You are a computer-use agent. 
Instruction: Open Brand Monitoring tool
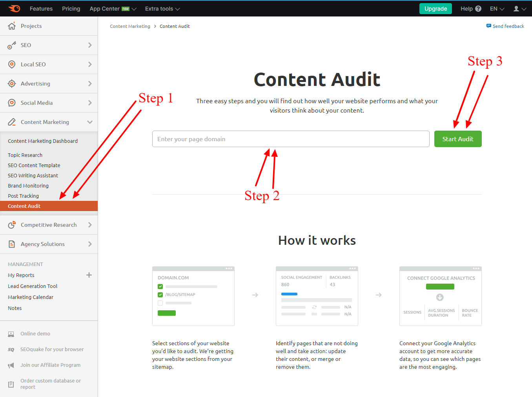28,186
